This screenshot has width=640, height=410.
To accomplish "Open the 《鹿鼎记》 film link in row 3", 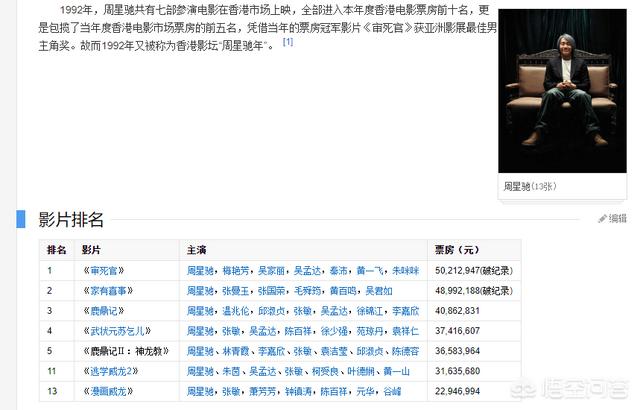I will tap(104, 311).
